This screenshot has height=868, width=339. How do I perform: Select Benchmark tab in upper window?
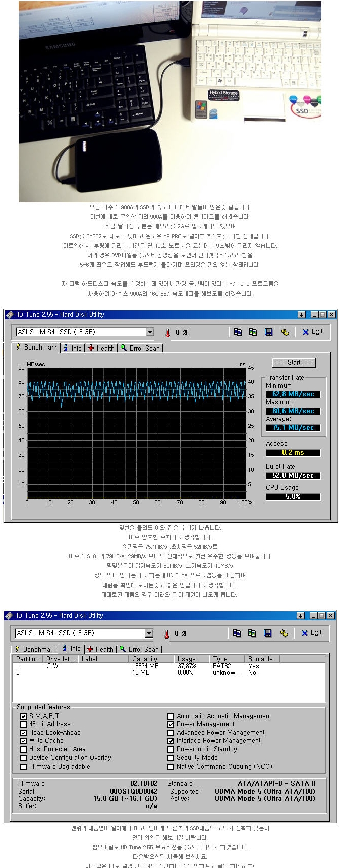point(36,348)
